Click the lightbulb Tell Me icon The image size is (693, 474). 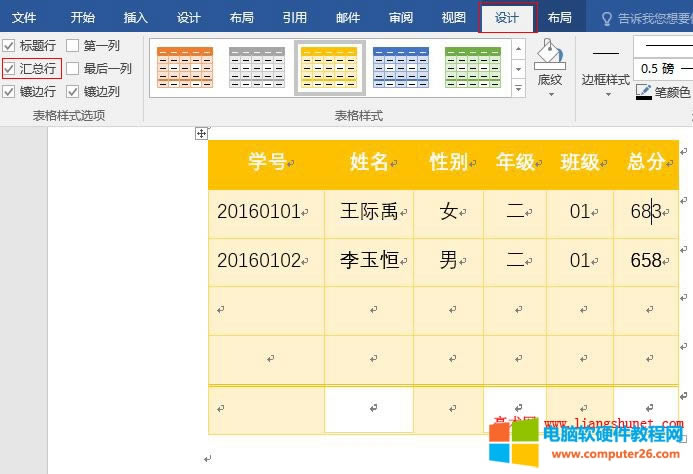(607, 18)
